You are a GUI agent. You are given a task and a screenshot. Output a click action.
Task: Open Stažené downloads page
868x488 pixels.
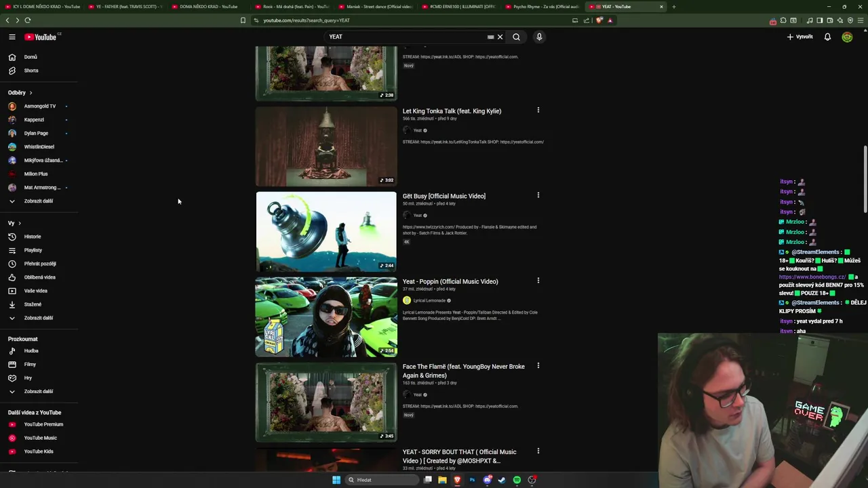(33, 304)
